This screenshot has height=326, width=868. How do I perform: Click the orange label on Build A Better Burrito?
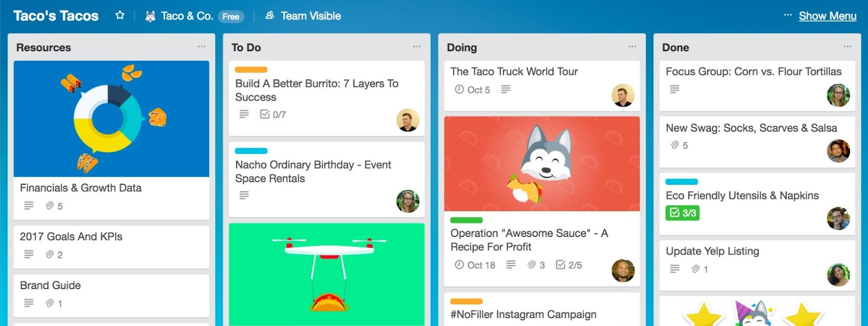click(251, 70)
